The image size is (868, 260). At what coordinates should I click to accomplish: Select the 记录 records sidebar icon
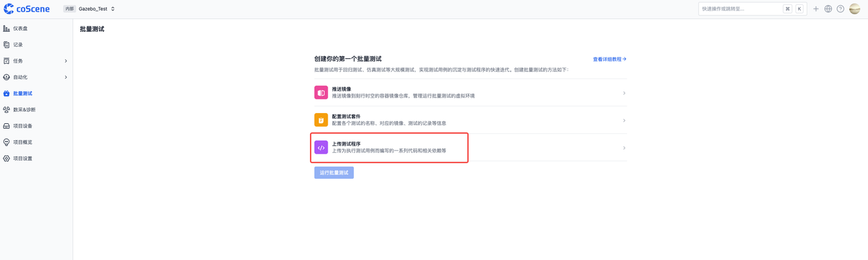point(7,45)
